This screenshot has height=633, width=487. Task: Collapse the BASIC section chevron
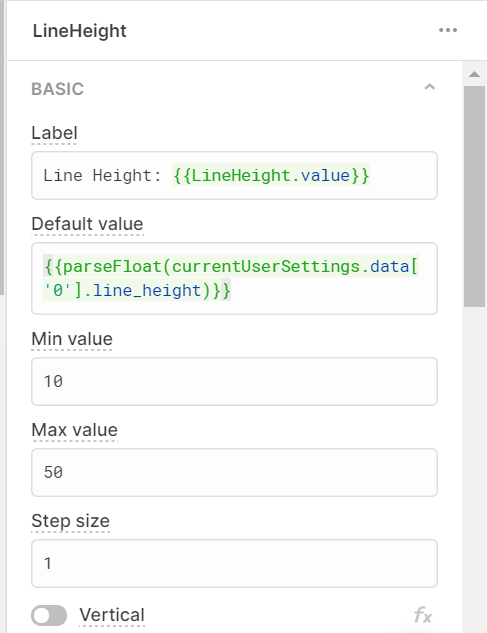click(430, 87)
